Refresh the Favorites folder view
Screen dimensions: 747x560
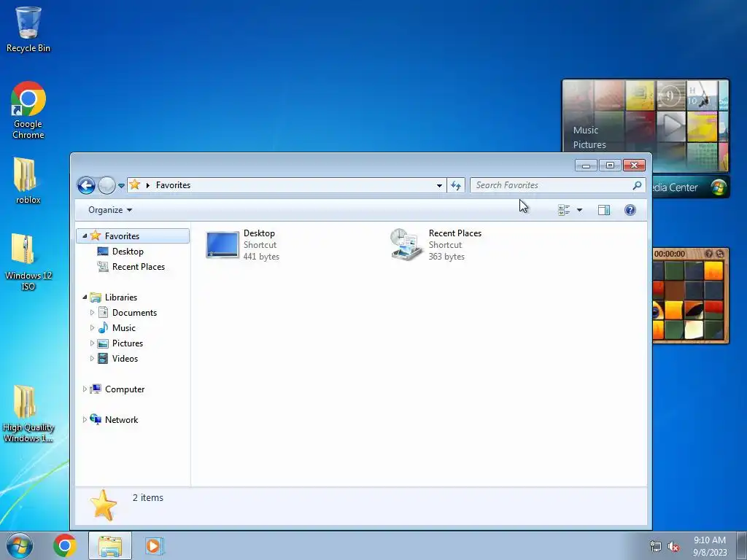456,185
